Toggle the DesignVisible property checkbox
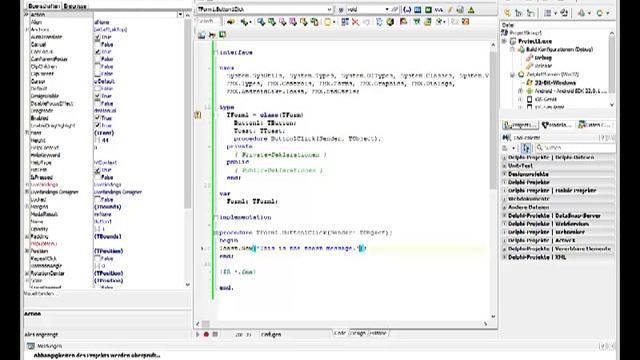This screenshot has width=640, height=360. click(x=97, y=96)
